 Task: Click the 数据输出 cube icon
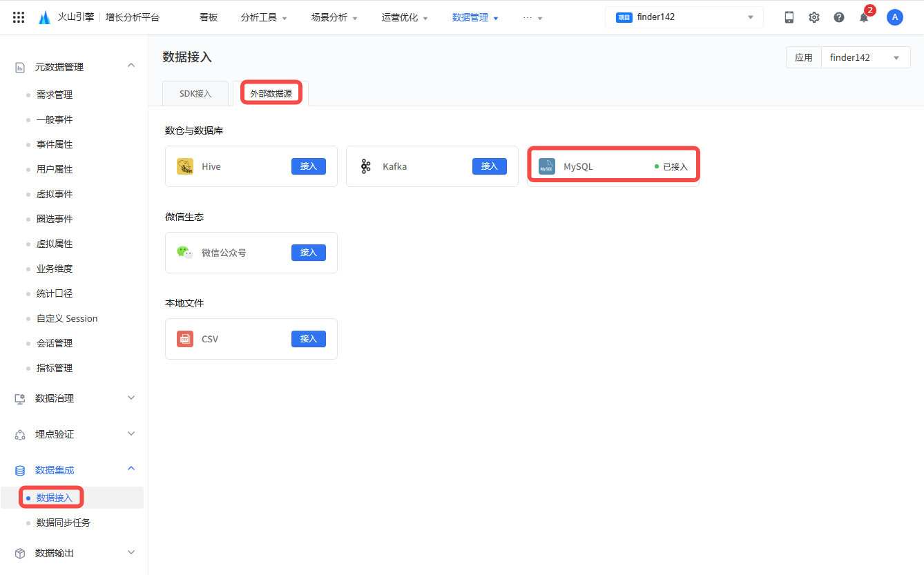click(x=20, y=553)
